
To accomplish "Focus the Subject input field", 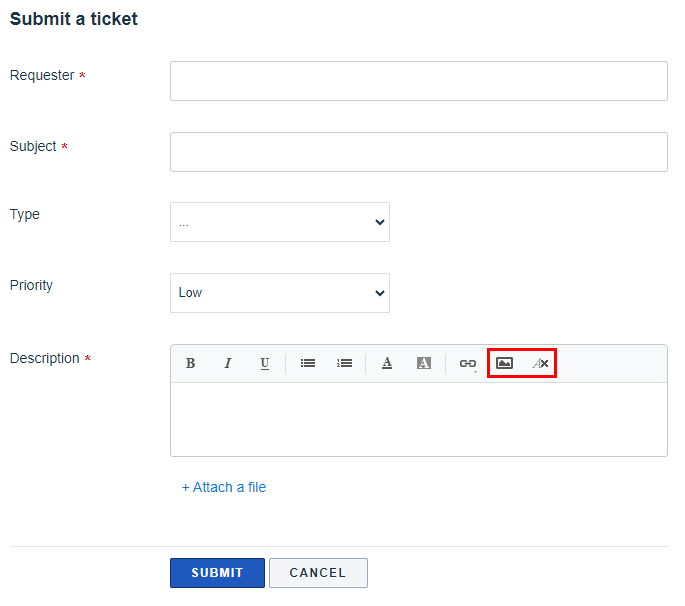I will tap(419, 152).
